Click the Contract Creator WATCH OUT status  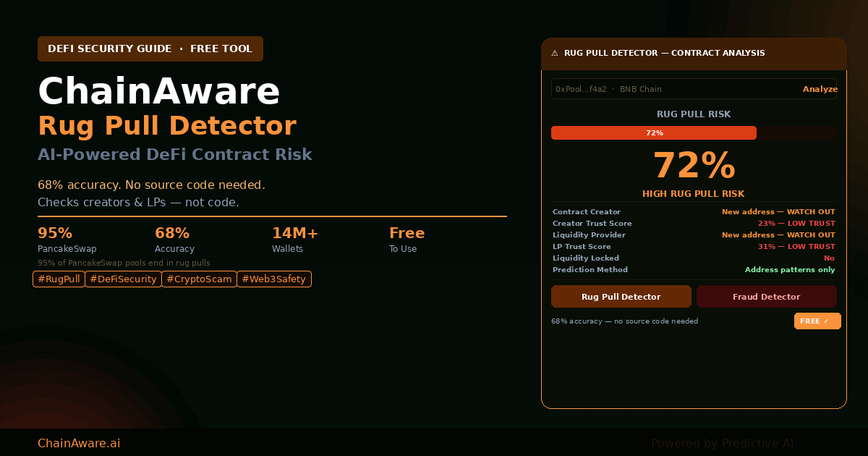[x=778, y=212]
